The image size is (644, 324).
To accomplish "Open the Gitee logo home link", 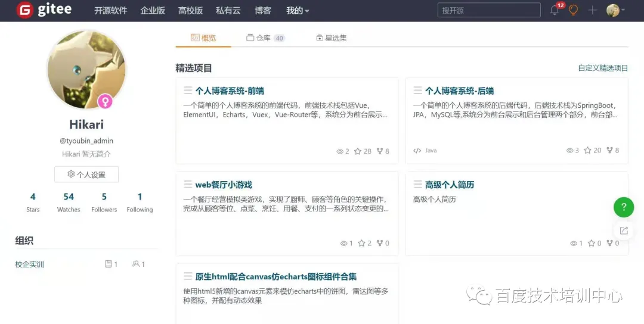I will 44,10.
